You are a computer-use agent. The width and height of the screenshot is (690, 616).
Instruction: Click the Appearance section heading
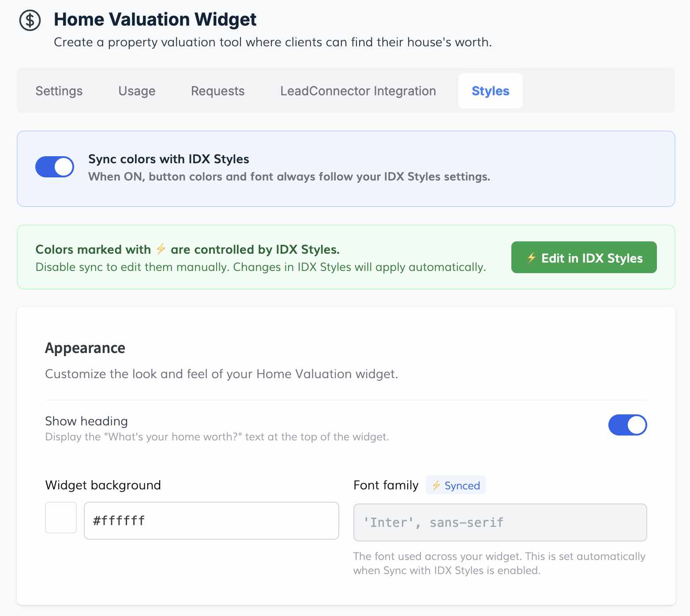(85, 348)
